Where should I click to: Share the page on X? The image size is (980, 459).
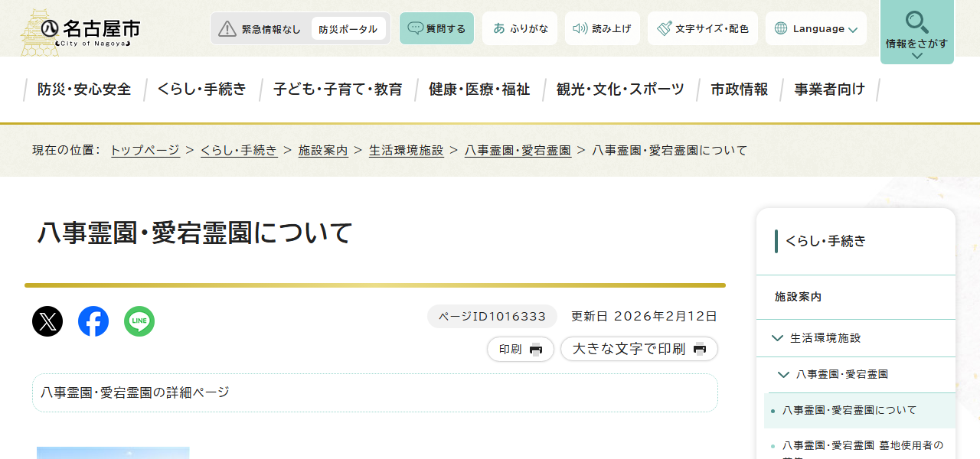[47, 321]
